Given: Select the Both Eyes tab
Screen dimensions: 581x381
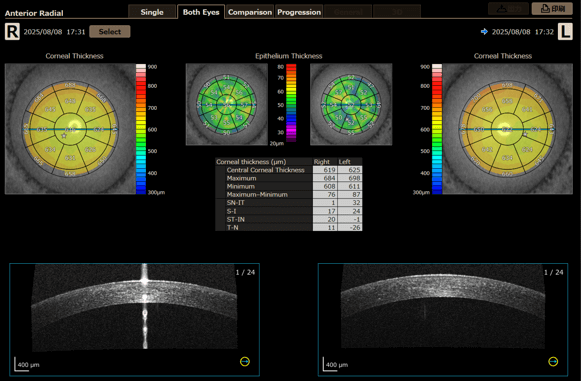Looking at the screenshot, I should [201, 12].
